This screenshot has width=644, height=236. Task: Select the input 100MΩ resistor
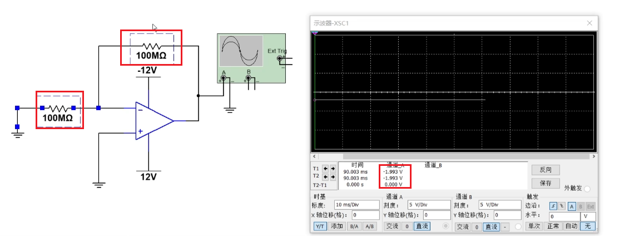click(x=58, y=110)
